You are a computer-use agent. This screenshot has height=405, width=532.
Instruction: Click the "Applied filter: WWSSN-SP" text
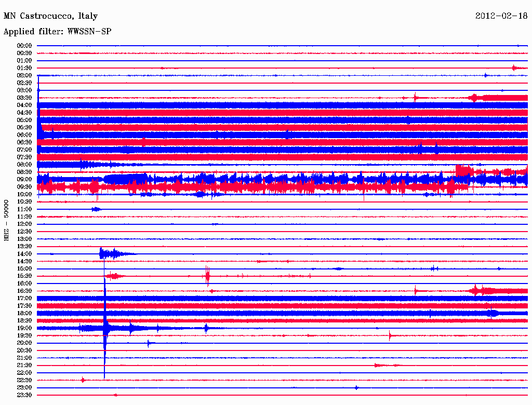coord(57,32)
